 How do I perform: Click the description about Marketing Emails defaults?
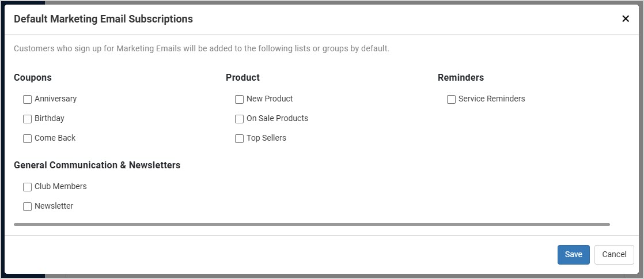click(x=202, y=48)
